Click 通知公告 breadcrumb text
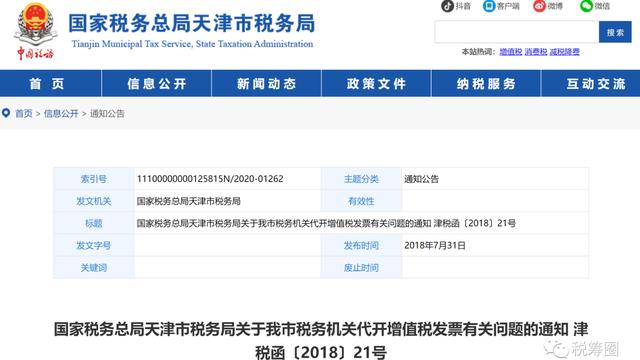The height and width of the screenshot is (360, 640). tap(107, 113)
